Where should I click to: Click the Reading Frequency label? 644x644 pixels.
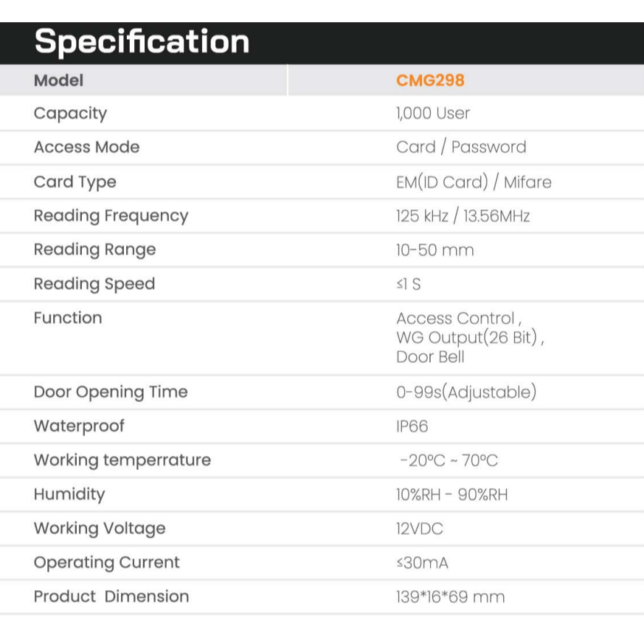111,215
